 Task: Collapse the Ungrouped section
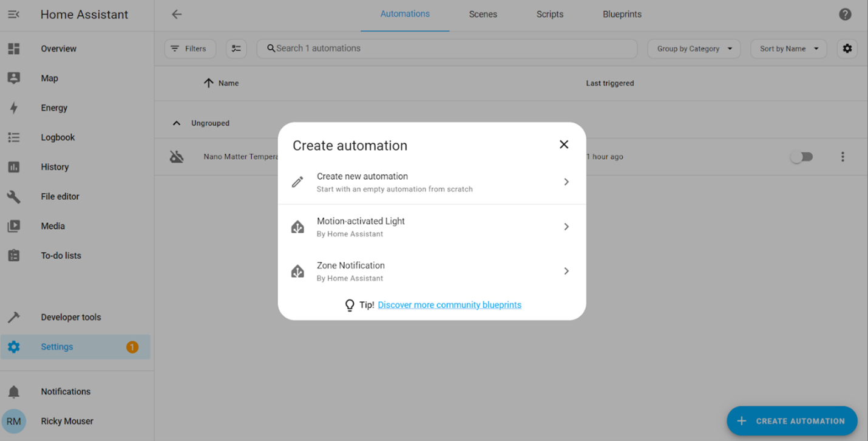(177, 123)
